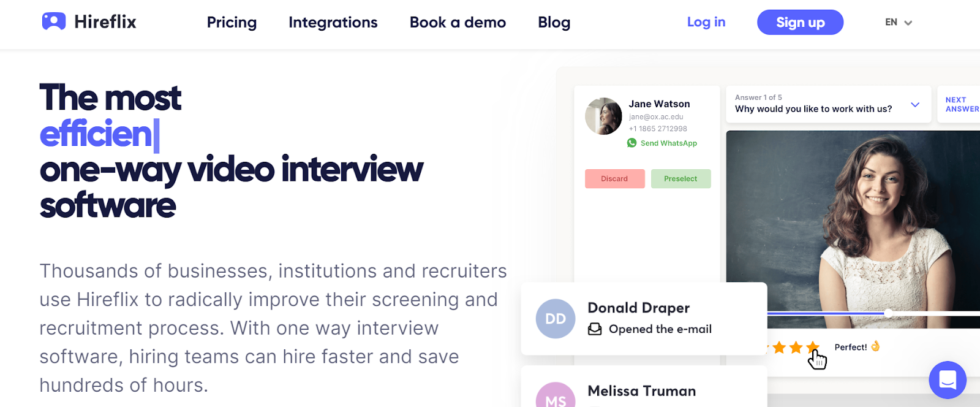Click the Hireflix brand name text
This screenshot has width=980, height=407.
[x=105, y=22]
